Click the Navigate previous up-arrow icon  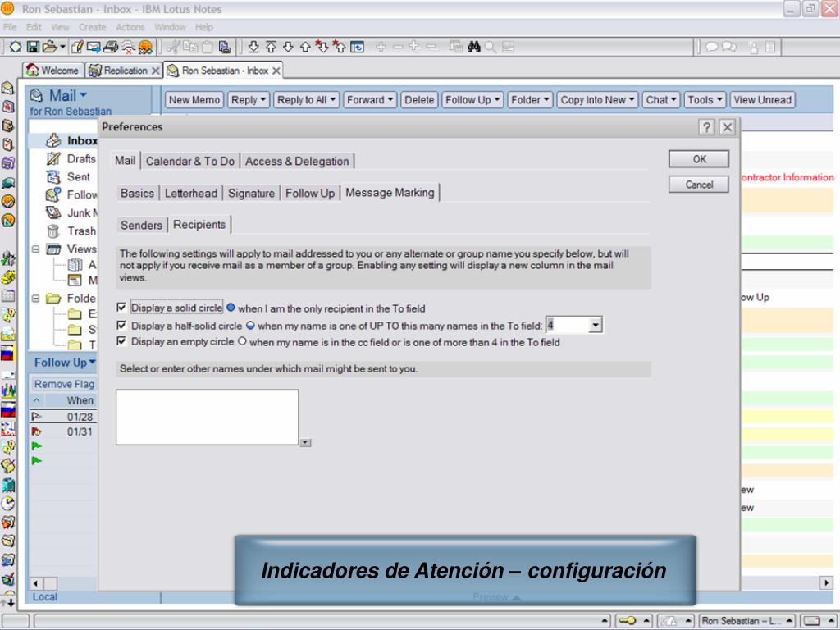(305, 47)
